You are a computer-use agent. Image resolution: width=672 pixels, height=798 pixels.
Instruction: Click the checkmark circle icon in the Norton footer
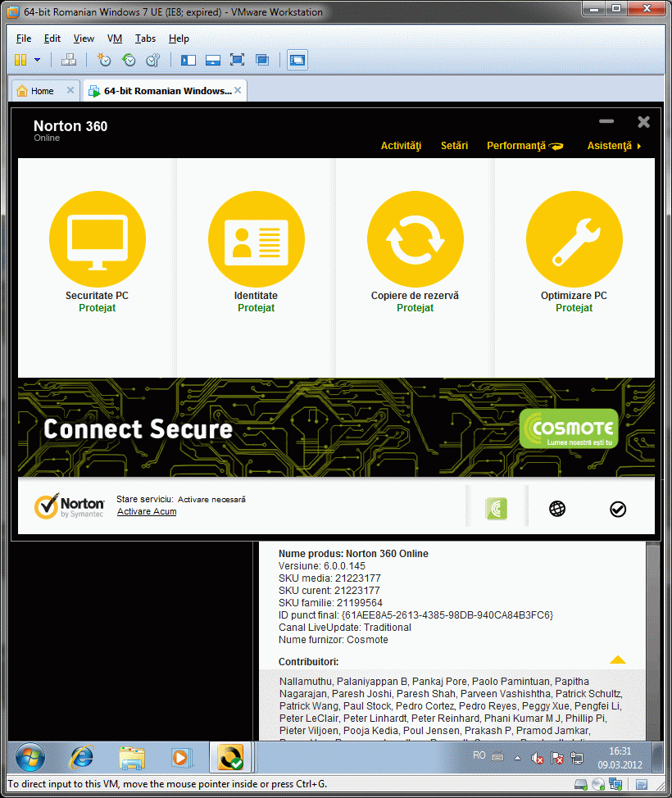point(618,509)
